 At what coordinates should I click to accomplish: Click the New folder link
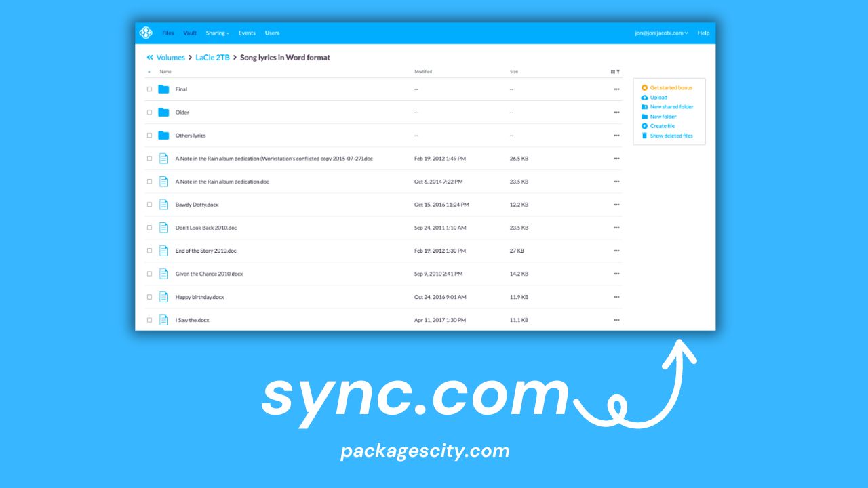point(663,117)
